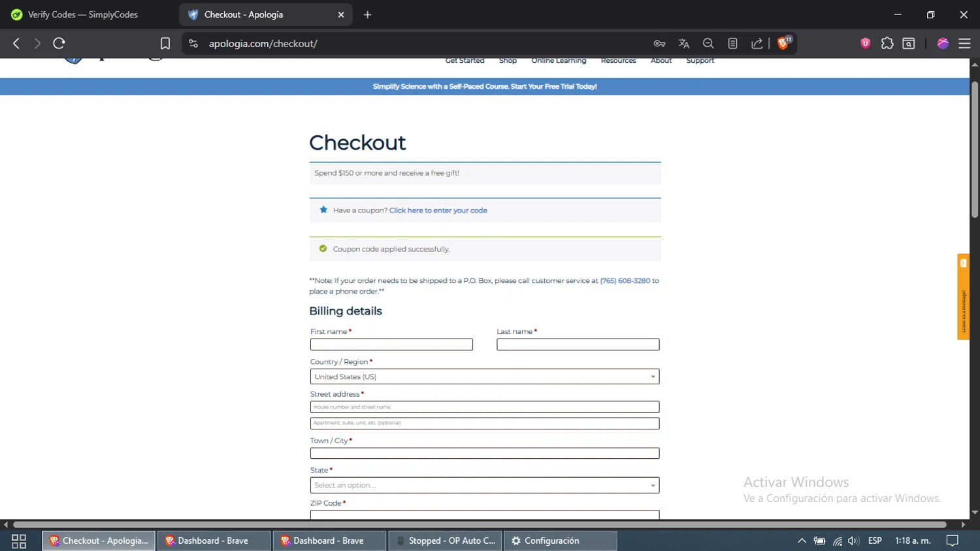
Task: Focus house number and street name field
Action: [485, 407]
